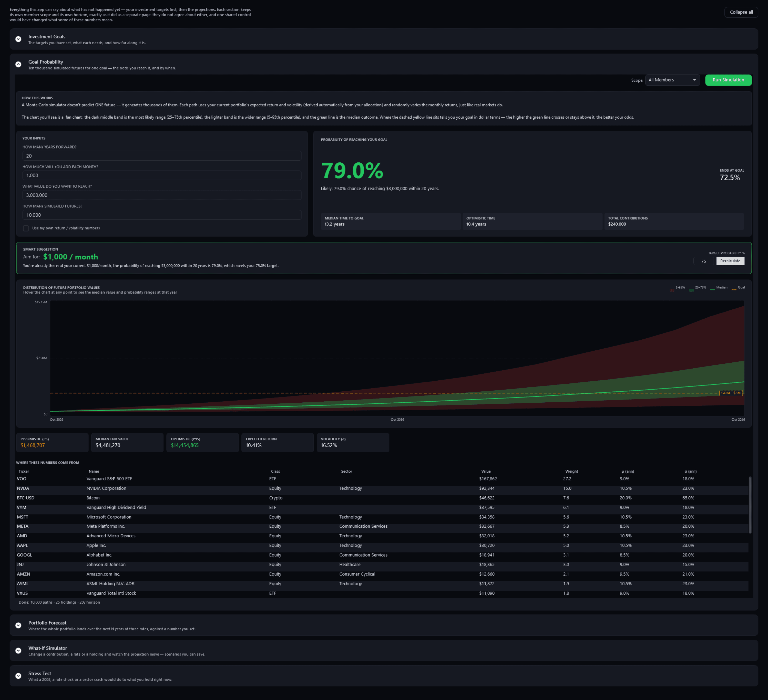Viewport: 768px width, 700px height.
Task: Click the Collapse all button
Action: click(741, 12)
